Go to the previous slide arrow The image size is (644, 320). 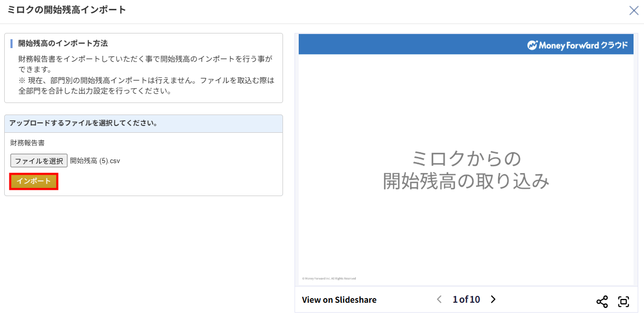coord(439,300)
